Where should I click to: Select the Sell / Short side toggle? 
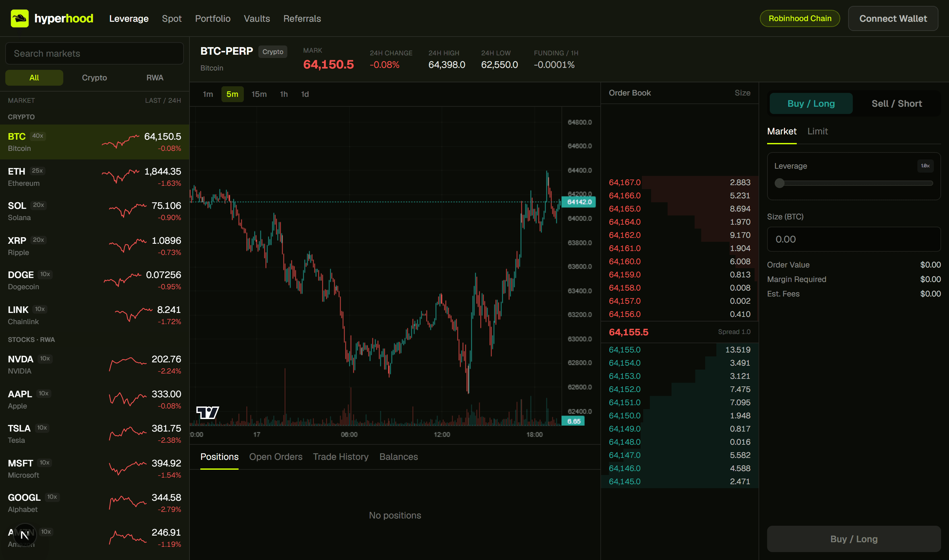point(897,103)
